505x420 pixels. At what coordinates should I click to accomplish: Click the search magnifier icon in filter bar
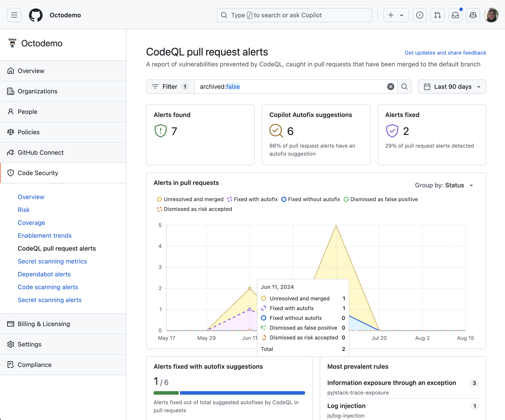[x=404, y=86]
